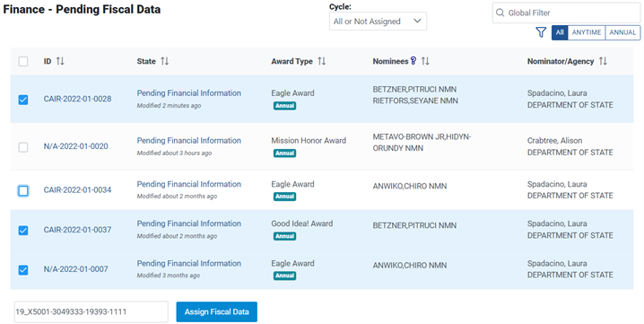
Task: Select the All filter tab
Action: (x=560, y=32)
